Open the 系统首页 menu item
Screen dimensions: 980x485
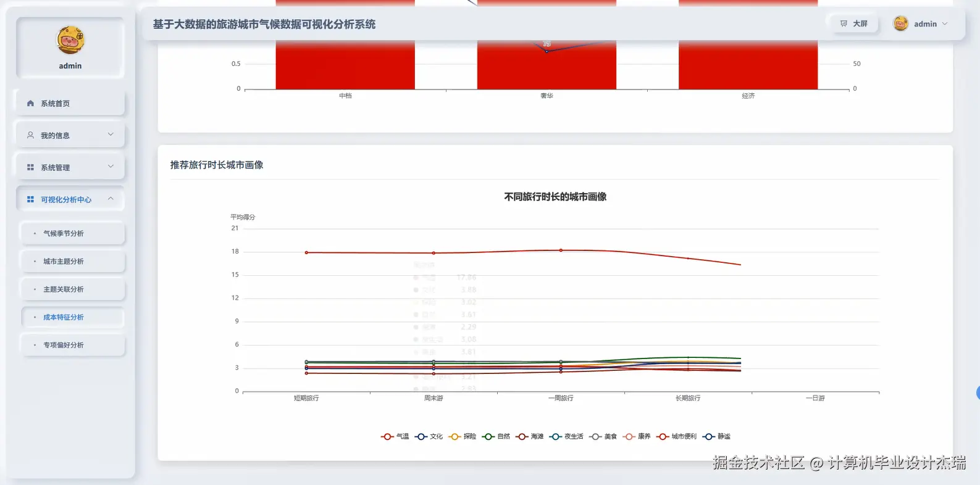70,104
